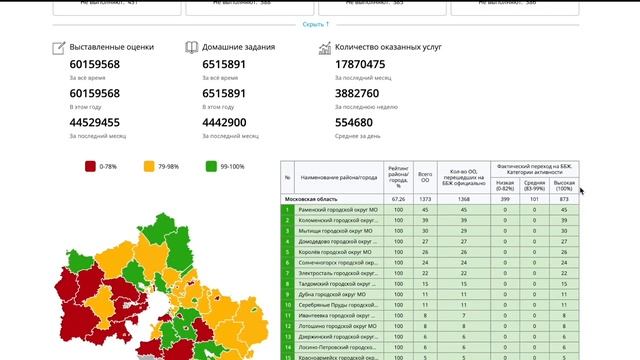Open Дубна городской округ МО row
The width and height of the screenshot is (640, 360).
tap(430, 295)
